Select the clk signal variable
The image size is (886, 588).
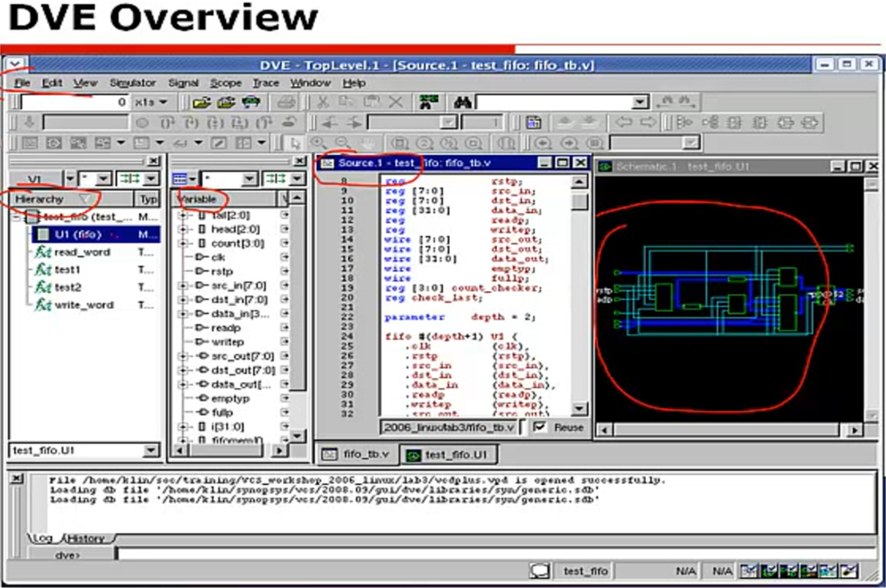click(x=218, y=257)
